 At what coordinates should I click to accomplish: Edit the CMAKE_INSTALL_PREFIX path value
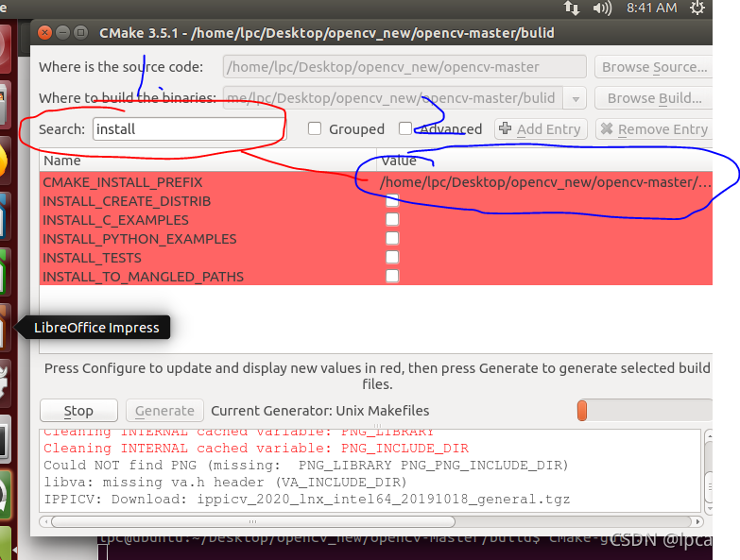[x=544, y=182]
